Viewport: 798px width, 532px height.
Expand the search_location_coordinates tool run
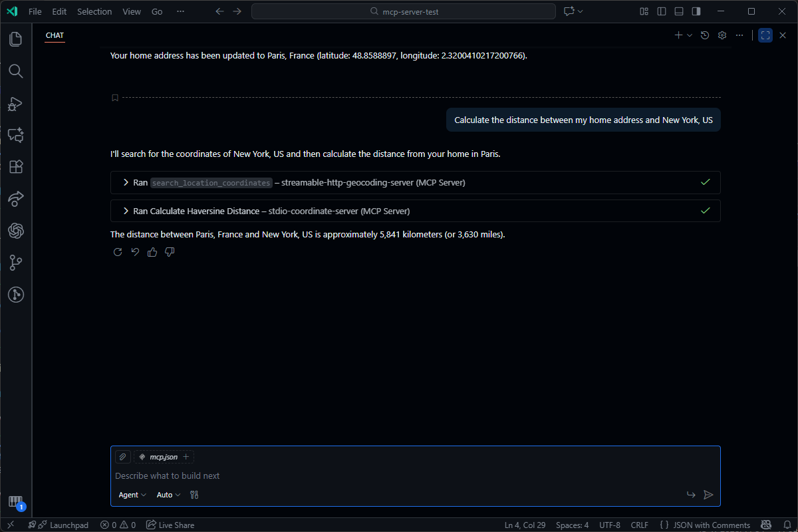[x=126, y=182]
